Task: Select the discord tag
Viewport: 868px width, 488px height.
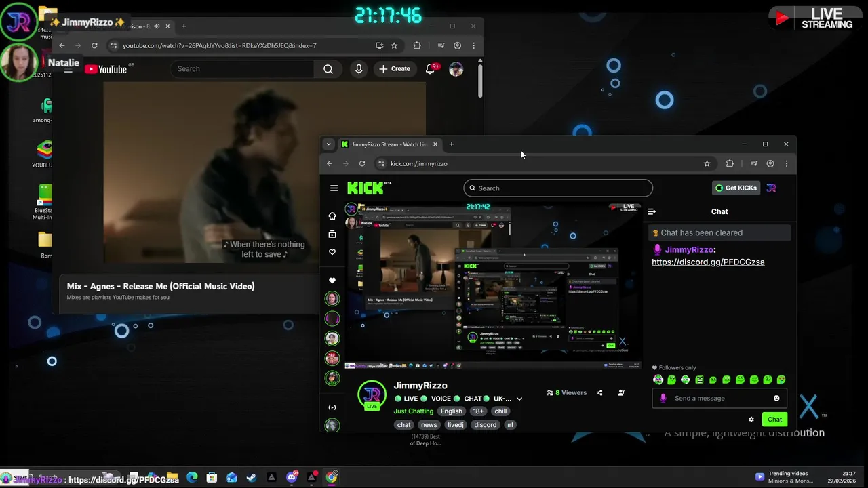Action: pos(486,425)
